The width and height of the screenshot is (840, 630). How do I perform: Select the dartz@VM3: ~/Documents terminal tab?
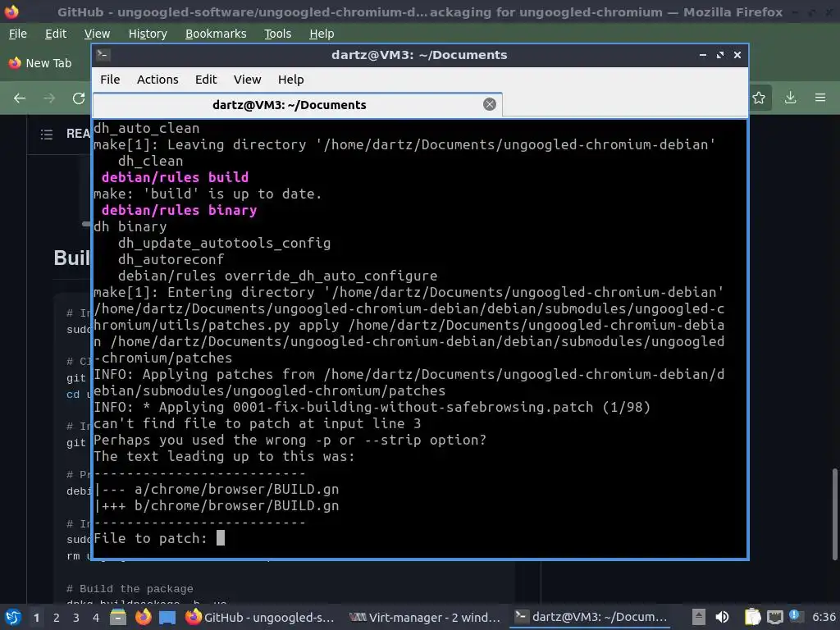pos(297,105)
